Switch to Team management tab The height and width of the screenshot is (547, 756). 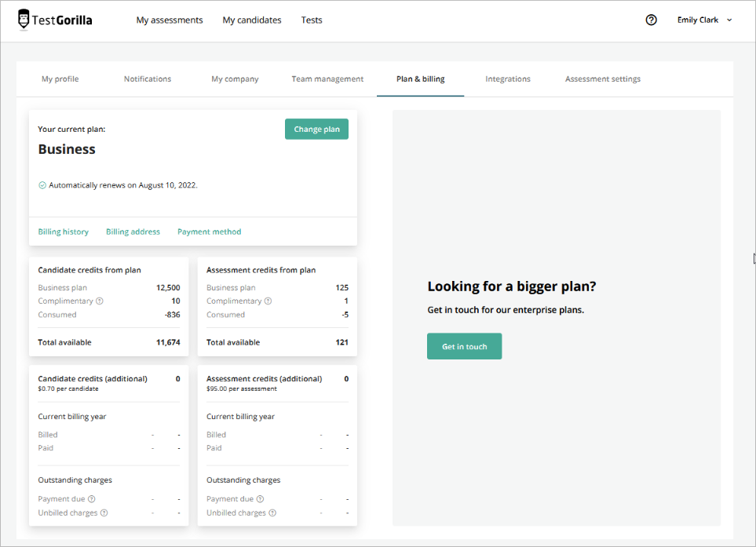[x=327, y=79]
